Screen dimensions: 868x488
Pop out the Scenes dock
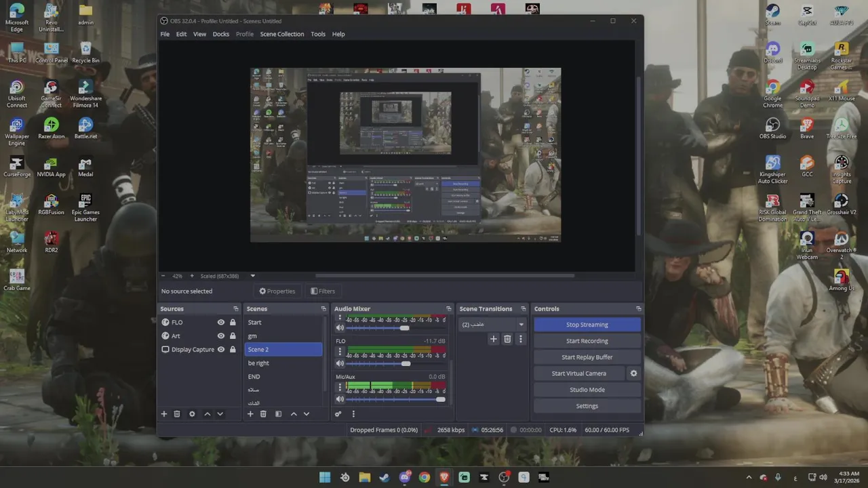click(x=323, y=309)
